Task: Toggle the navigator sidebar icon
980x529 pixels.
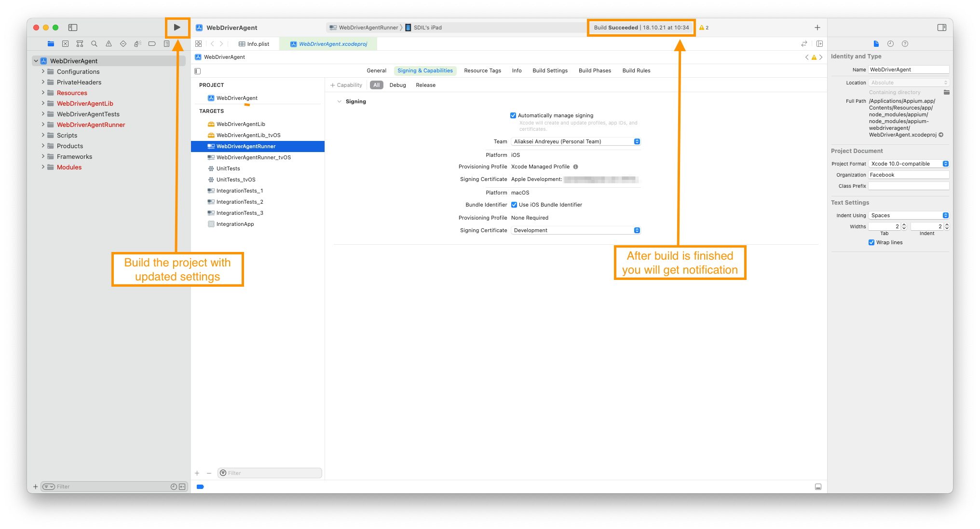Action: (73, 28)
